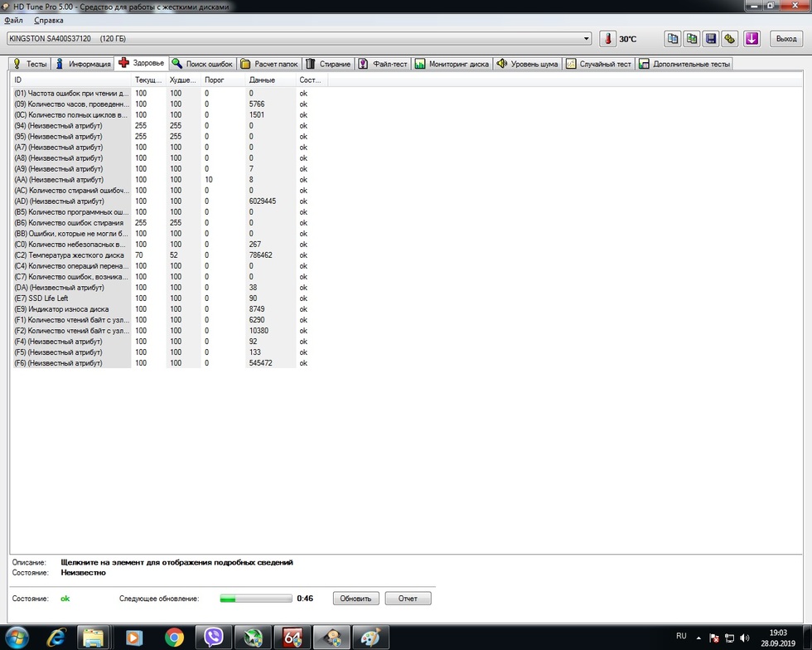Screen dimensions: 812x650
Task: Open the options wrench icon
Action: 729,39
